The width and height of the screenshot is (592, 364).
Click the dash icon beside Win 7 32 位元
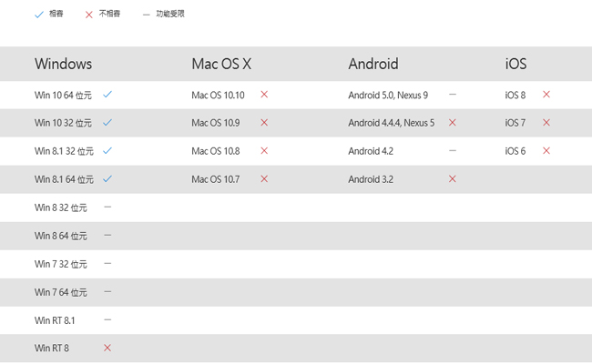pos(107,263)
